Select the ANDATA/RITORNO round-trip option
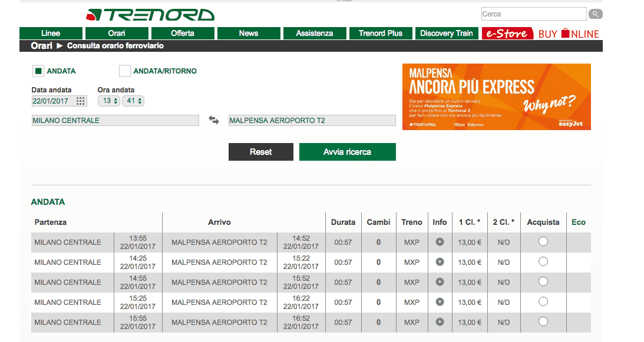 (125, 71)
